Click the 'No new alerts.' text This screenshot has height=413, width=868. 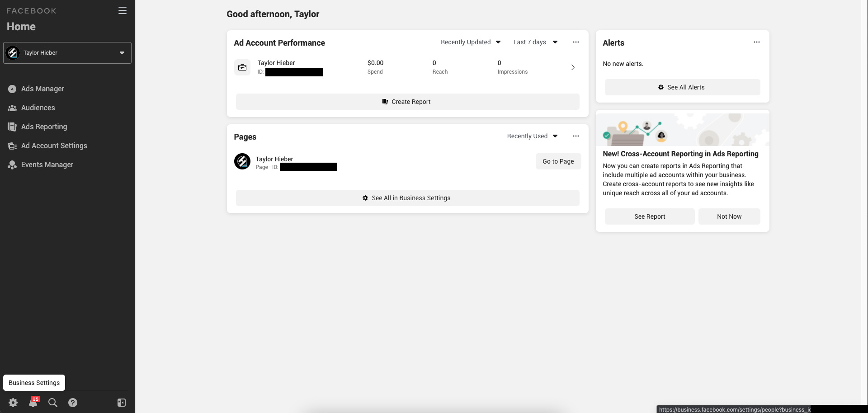[x=623, y=64]
